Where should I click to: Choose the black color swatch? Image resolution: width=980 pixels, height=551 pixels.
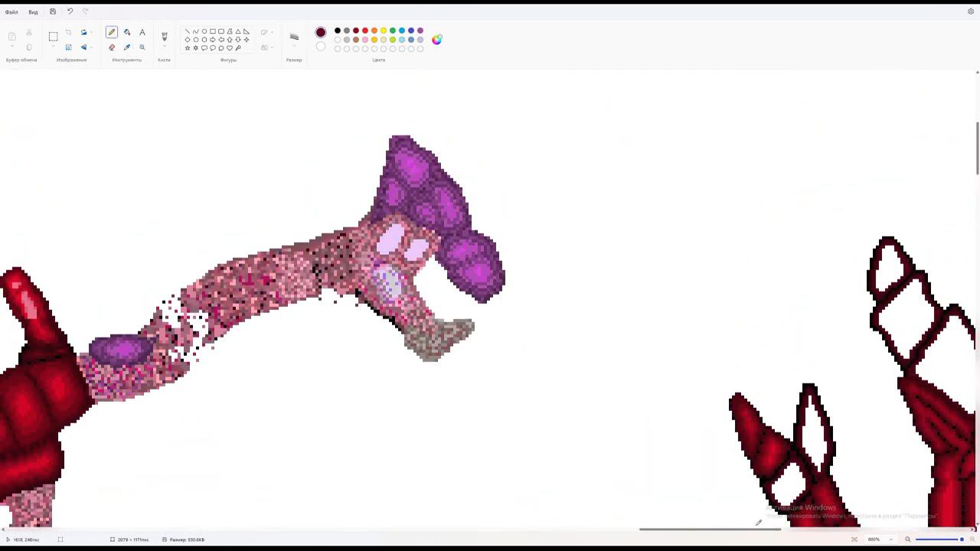pyautogui.click(x=338, y=31)
